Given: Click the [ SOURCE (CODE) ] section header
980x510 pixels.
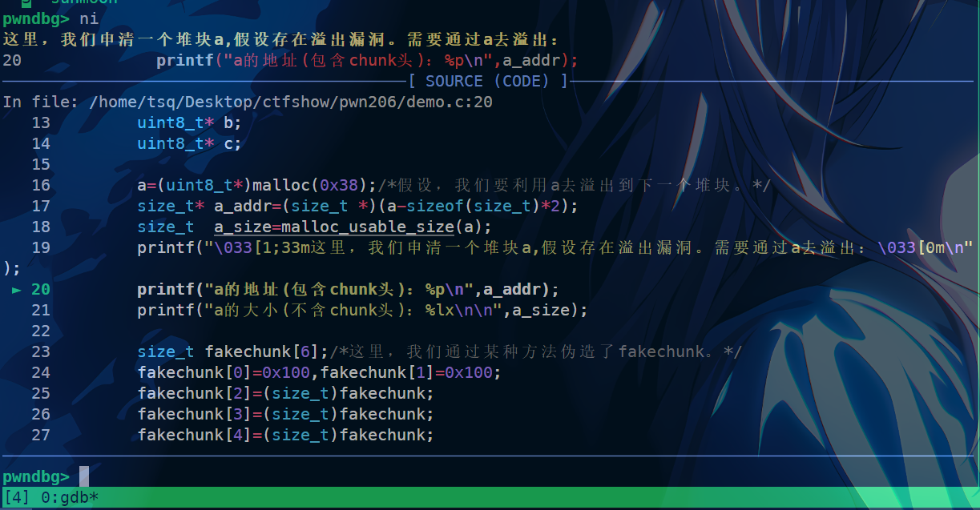Looking at the screenshot, I should [x=487, y=81].
